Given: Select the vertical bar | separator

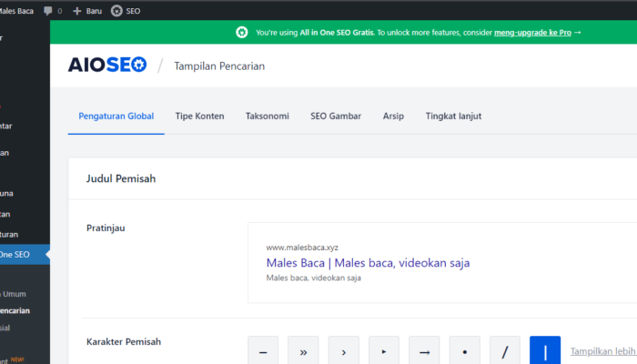Looking at the screenshot, I should click(545, 351).
